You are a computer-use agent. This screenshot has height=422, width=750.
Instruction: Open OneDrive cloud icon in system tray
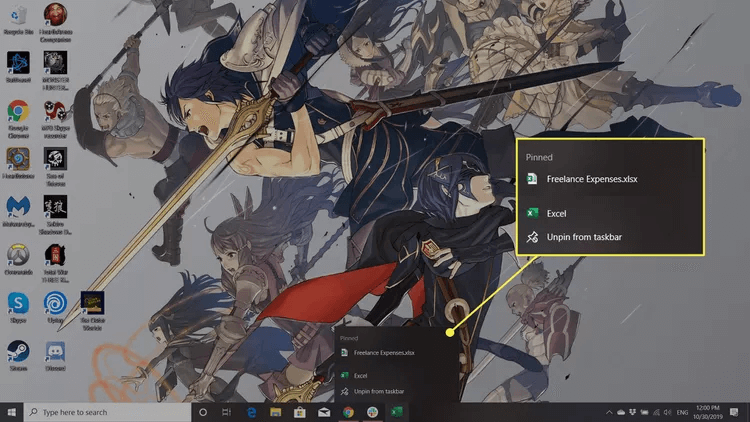(621, 412)
